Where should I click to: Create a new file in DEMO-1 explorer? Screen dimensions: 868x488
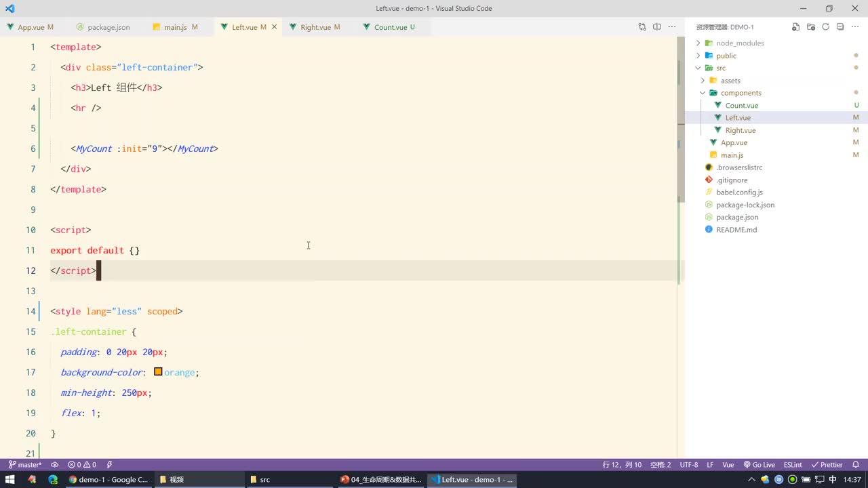point(796,27)
